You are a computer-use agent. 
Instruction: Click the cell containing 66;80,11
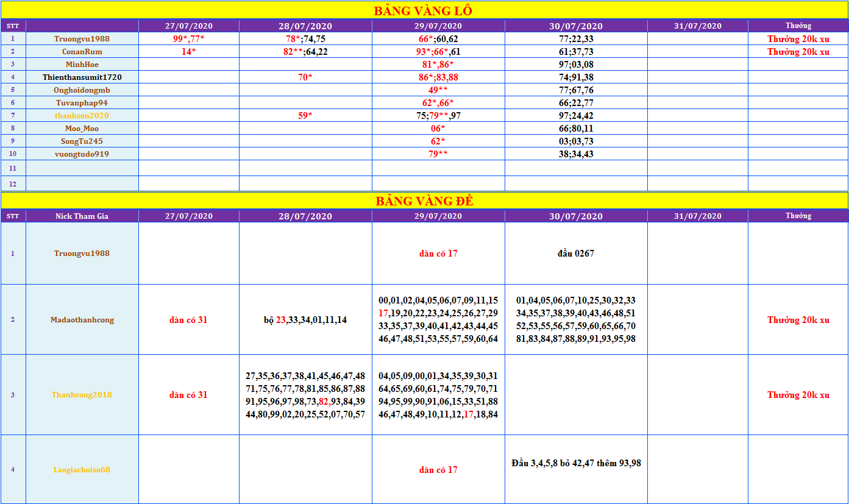(576, 128)
